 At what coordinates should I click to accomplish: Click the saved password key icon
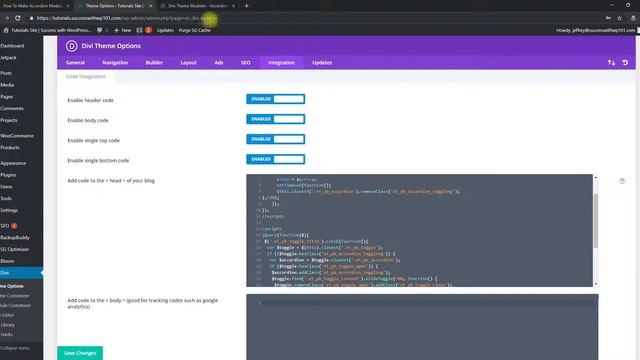tap(608, 18)
